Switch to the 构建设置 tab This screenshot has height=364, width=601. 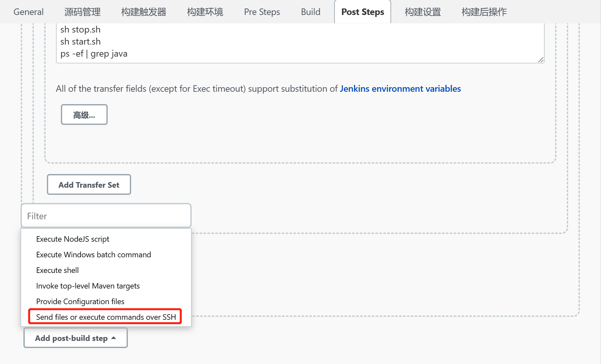coord(423,12)
